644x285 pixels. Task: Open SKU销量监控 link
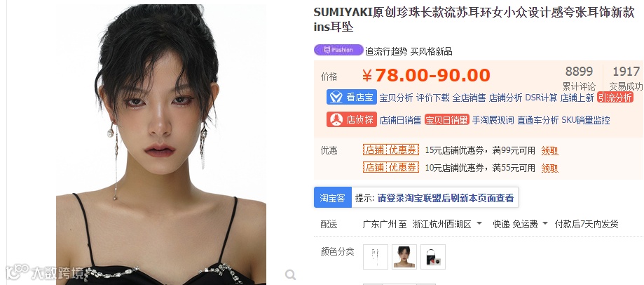[x=586, y=120]
